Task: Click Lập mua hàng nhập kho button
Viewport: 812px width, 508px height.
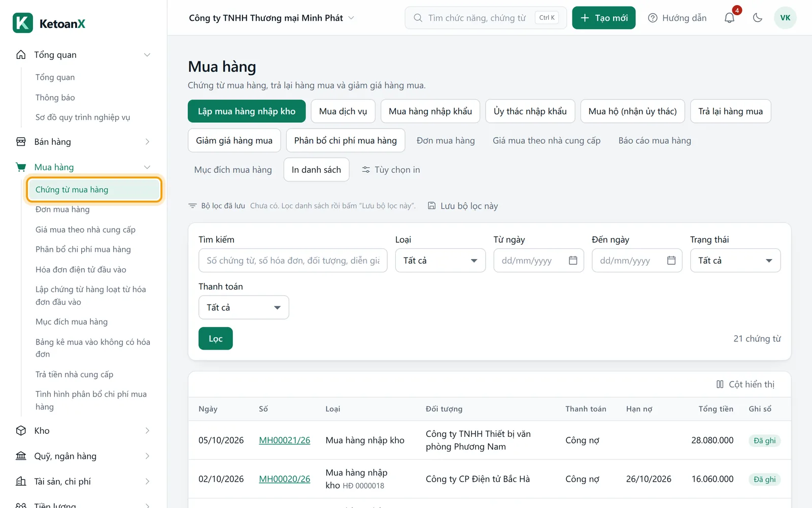Action: pyautogui.click(x=247, y=111)
